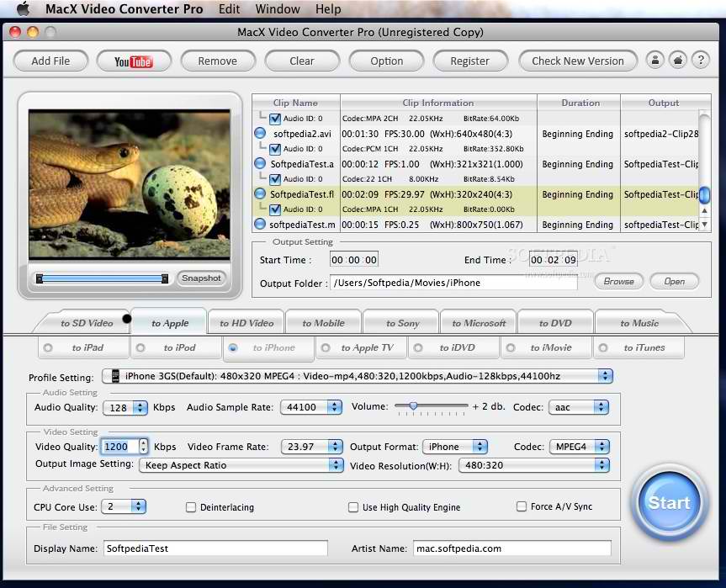Click the Remove button

pyautogui.click(x=218, y=61)
